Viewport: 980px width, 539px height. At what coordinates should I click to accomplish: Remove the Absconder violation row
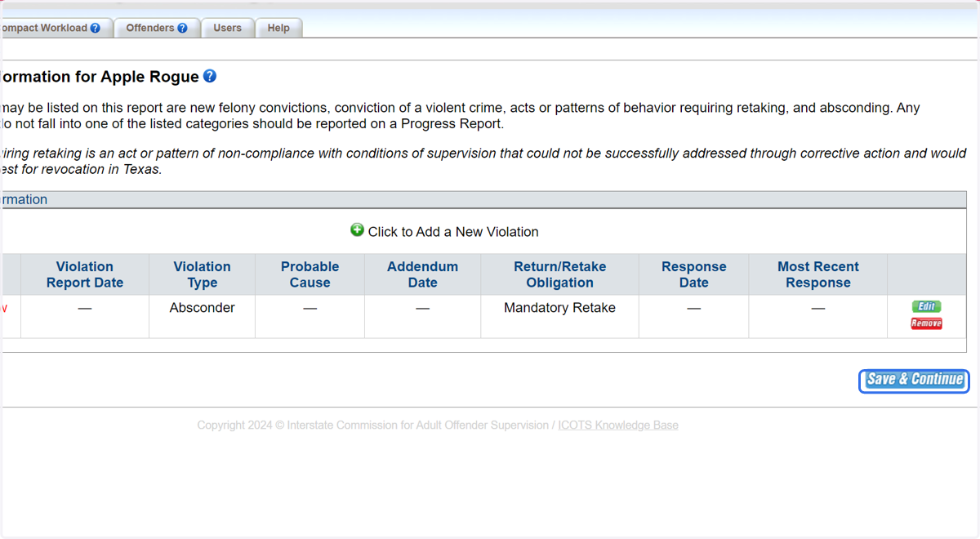(x=927, y=323)
